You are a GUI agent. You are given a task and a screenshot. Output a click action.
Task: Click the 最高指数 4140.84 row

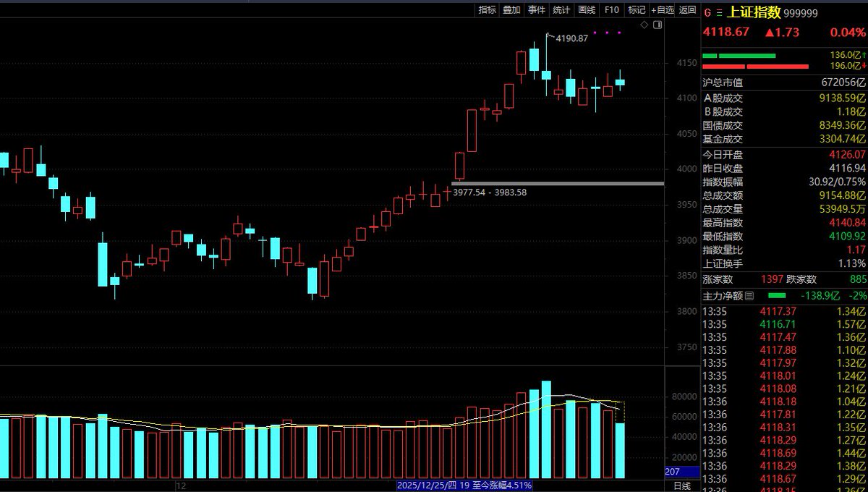tap(784, 223)
